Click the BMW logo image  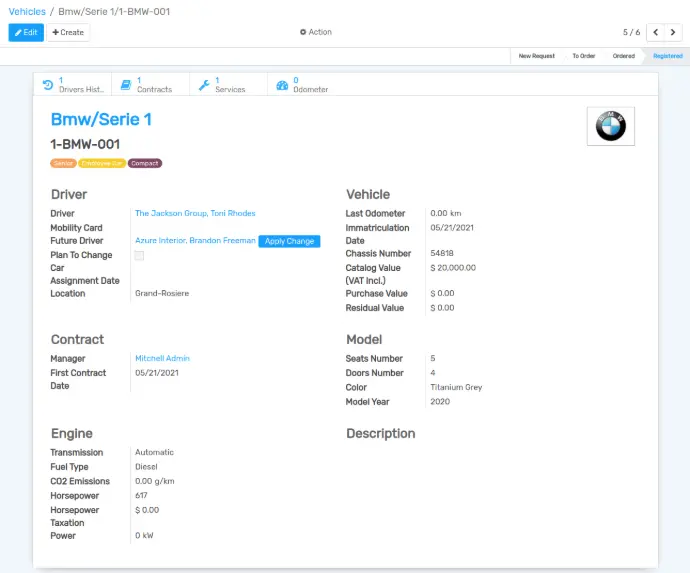[x=610, y=126]
